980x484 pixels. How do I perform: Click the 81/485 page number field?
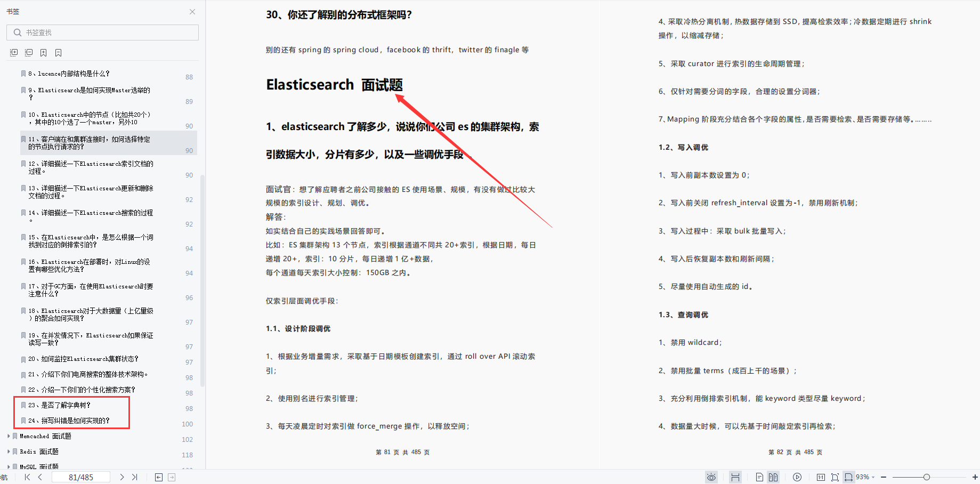[81, 477]
